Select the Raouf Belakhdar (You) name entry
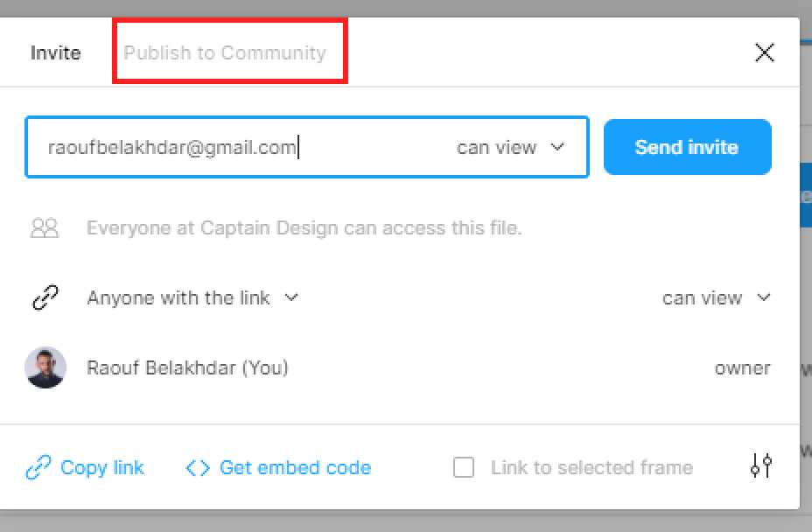812x532 pixels. click(187, 367)
